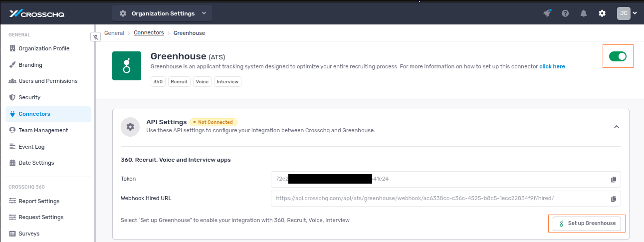Click the Organization Profile building icon

pos(12,48)
